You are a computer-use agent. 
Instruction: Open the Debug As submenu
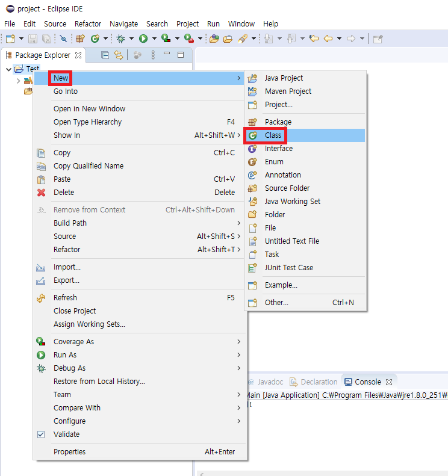tap(140, 368)
